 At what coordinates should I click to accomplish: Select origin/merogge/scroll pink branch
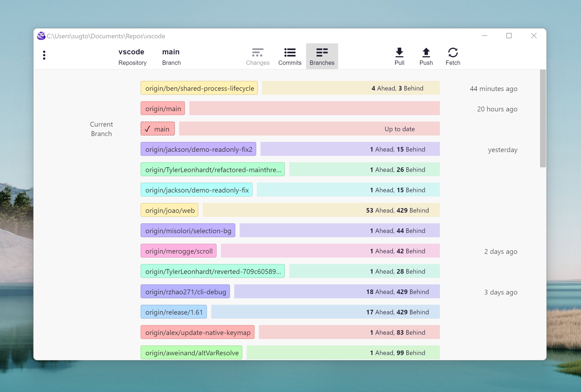(x=179, y=251)
